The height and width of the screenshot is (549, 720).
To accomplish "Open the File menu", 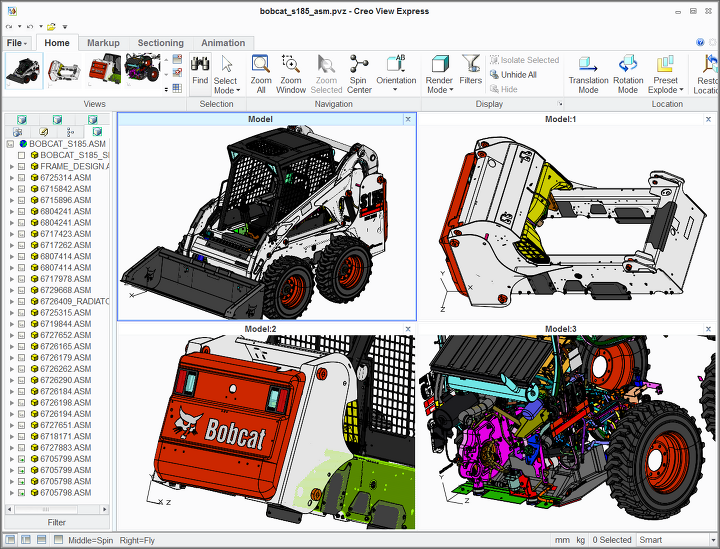I will (x=17, y=43).
